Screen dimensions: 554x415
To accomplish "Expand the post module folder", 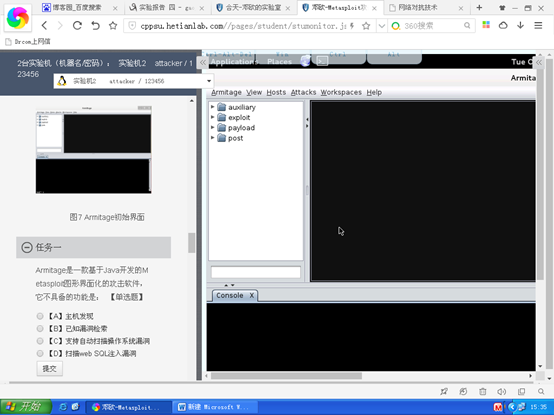I will coord(212,138).
